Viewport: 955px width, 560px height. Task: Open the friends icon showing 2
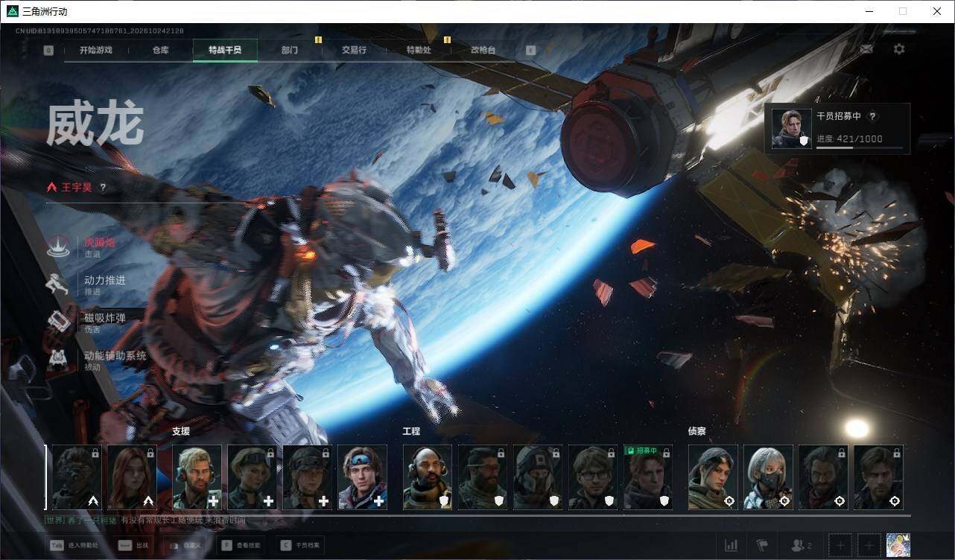[802, 545]
